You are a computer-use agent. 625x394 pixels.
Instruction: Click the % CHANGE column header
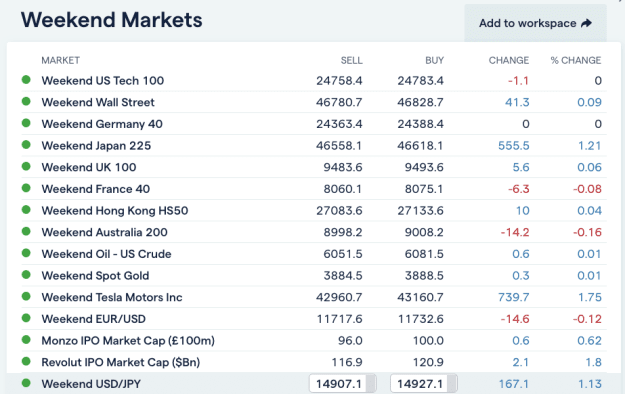[576, 60]
